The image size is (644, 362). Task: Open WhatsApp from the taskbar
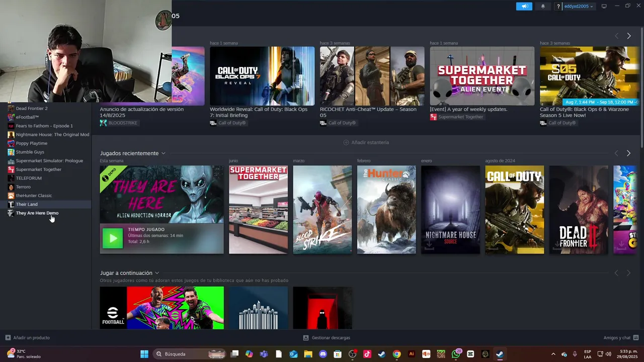pos(456,354)
